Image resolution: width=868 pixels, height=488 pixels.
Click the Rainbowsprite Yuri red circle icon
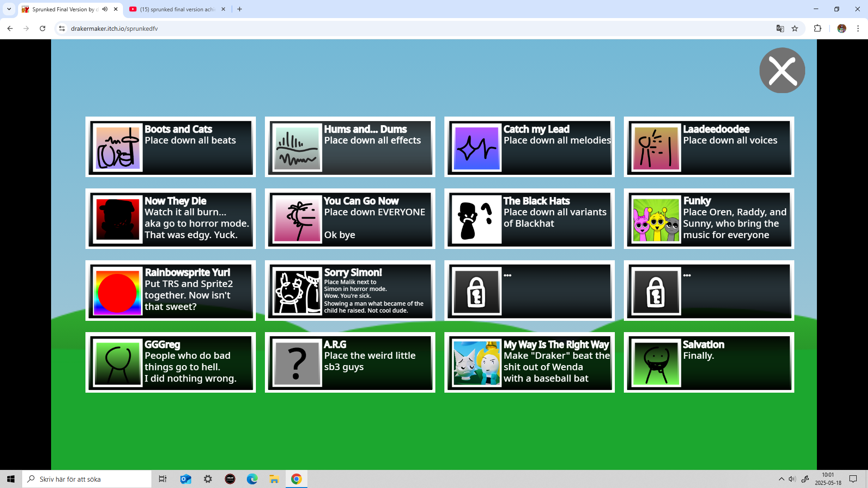(118, 291)
